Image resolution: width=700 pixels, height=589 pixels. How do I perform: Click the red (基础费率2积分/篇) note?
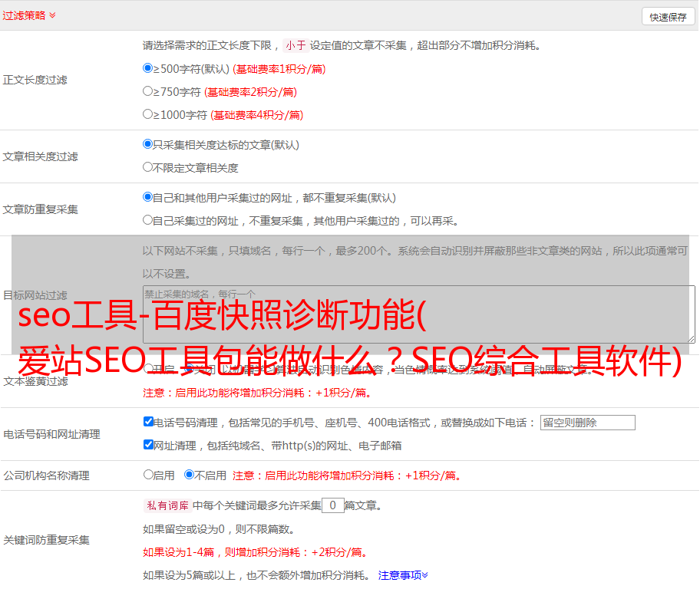[250, 92]
